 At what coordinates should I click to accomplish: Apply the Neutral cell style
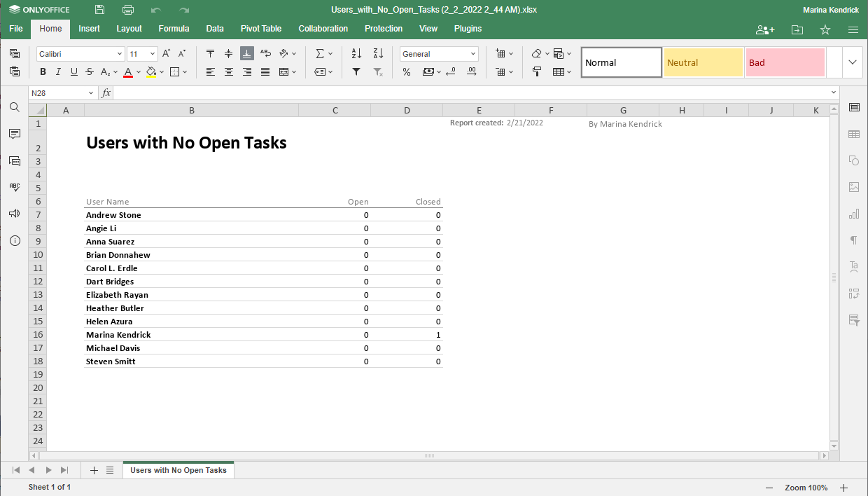703,62
